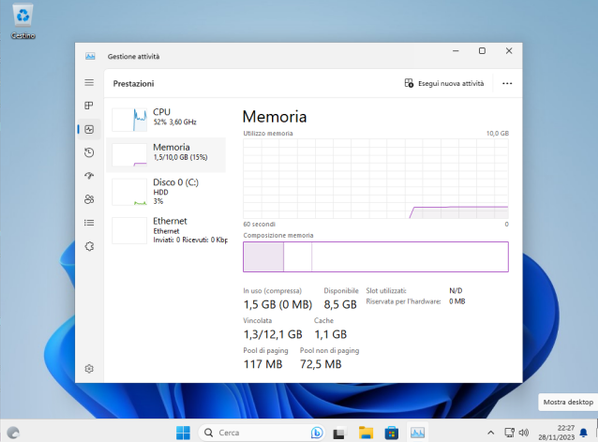This screenshot has height=442, width=598.
Task: Select the Memoria performance entry
Action: 166,155
